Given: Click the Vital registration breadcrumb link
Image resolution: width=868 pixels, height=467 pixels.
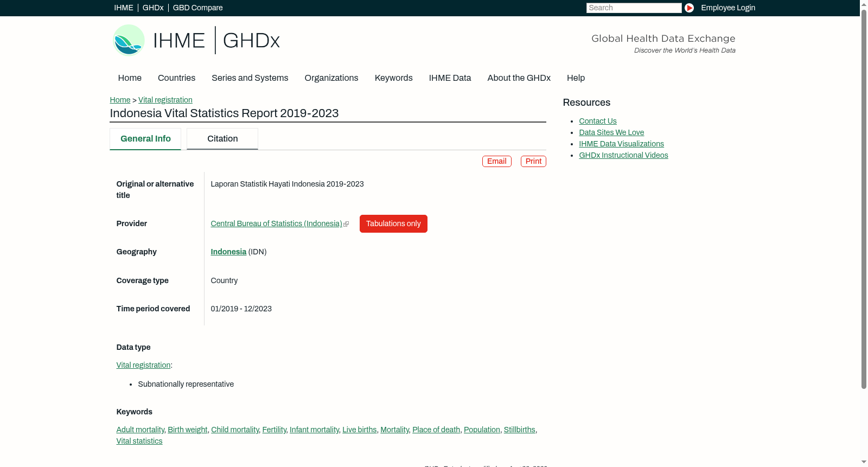Looking at the screenshot, I should point(165,100).
